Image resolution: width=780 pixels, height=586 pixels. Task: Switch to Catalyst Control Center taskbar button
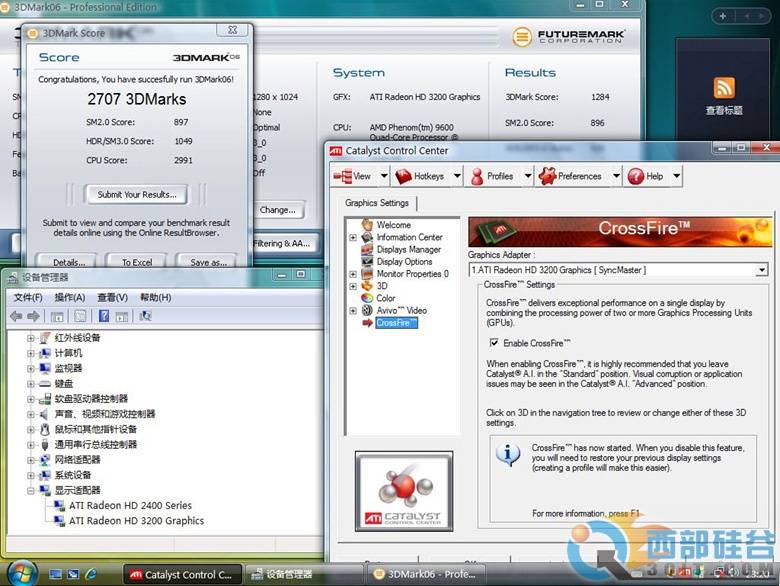click(183, 575)
